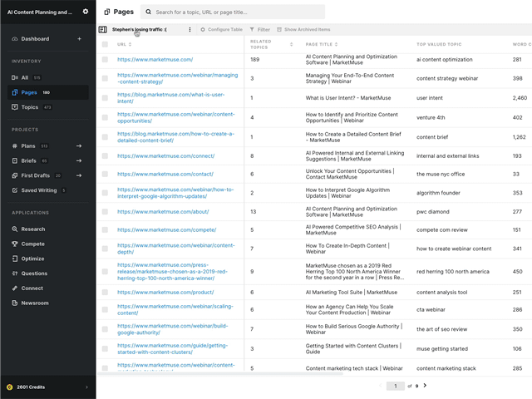Click the page number input box
The image size is (532, 399).
click(x=396, y=386)
